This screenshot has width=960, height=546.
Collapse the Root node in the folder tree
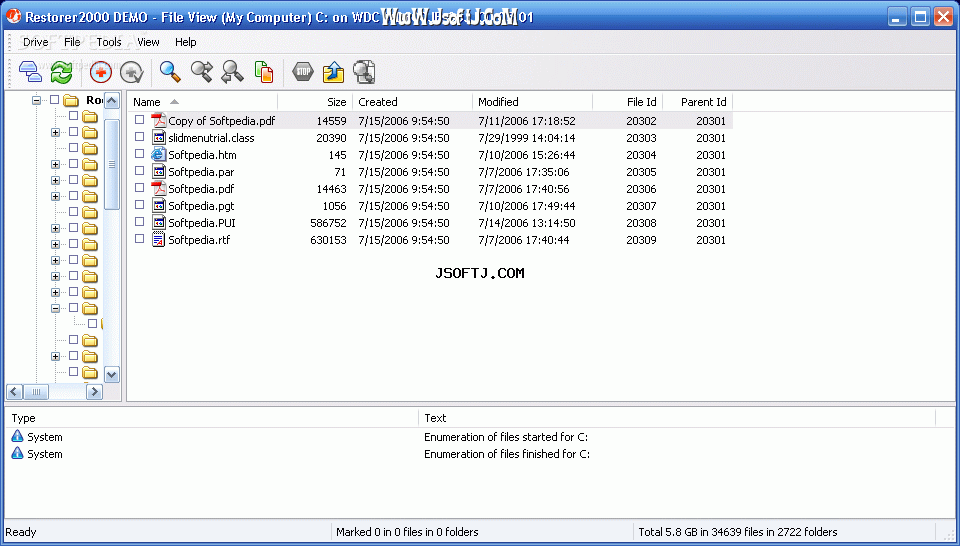[x=37, y=100]
